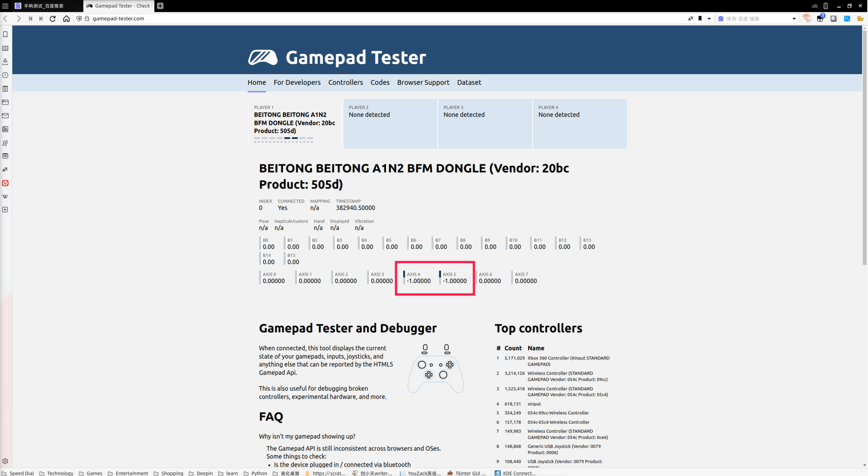
Task: Click the Baidu search input field
Action: (756, 19)
